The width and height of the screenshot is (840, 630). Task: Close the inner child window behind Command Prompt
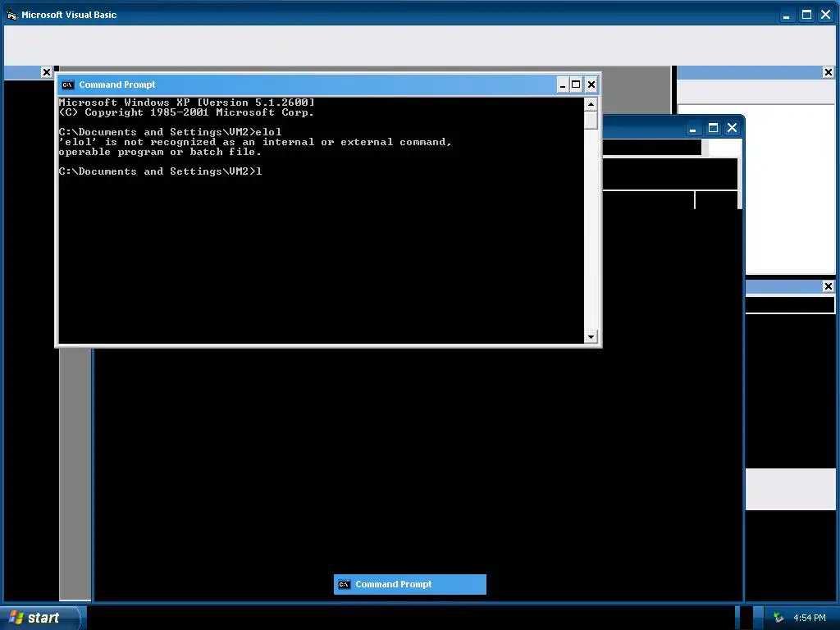click(732, 128)
